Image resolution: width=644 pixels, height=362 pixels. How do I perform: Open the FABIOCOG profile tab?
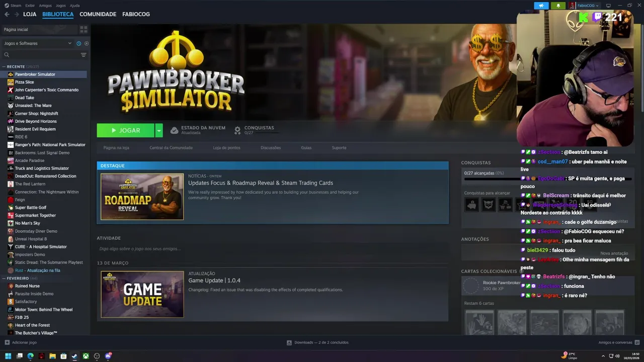click(136, 14)
